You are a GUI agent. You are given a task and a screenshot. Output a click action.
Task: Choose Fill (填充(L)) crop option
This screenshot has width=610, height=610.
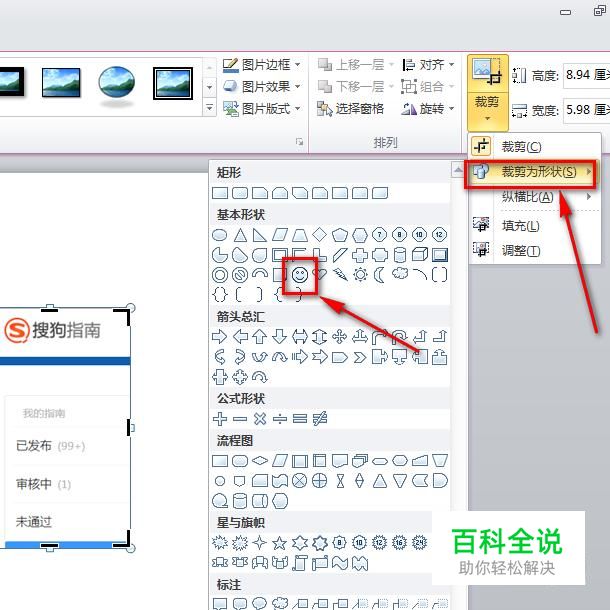click(535, 226)
